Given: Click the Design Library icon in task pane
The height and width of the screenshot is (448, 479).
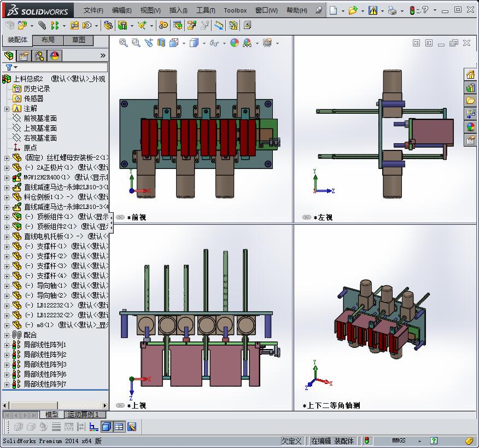Looking at the screenshot, I should pyautogui.click(x=470, y=88).
